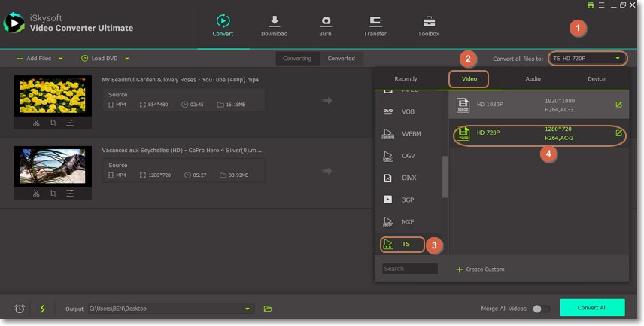Image resolution: width=644 pixels, height=326 pixels.
Task: Click the Load DVD button
Action: (x=100, y=59)
